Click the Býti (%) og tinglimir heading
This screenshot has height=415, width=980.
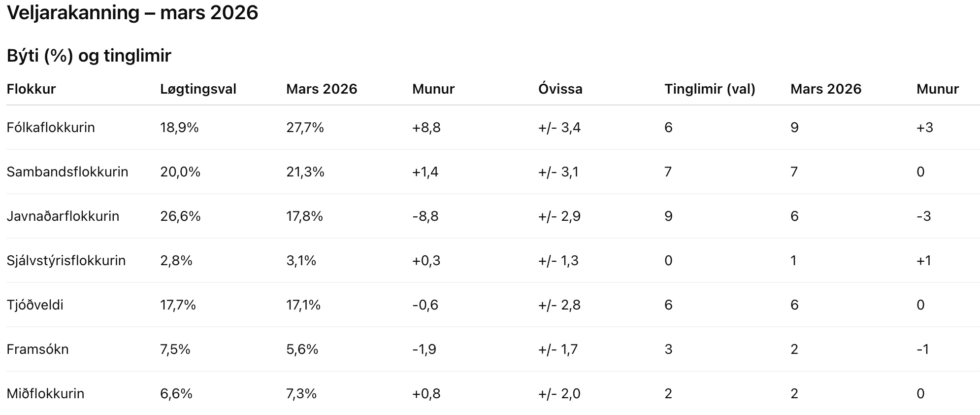89,56
